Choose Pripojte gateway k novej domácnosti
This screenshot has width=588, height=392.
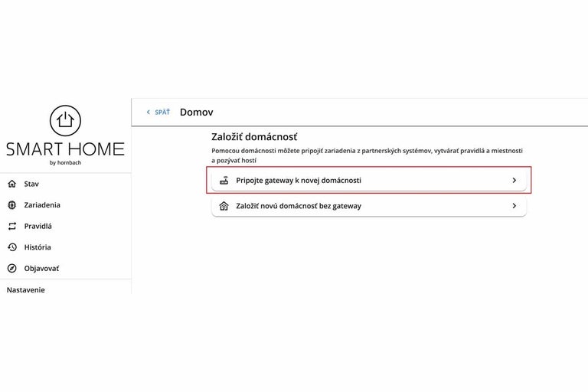pos(299,181)
